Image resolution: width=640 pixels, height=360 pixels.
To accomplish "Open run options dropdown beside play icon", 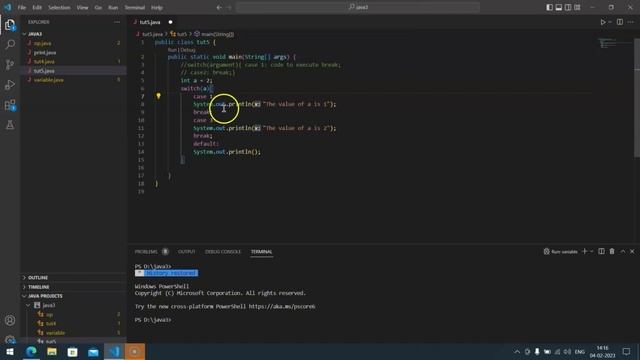I will point(610,22).
